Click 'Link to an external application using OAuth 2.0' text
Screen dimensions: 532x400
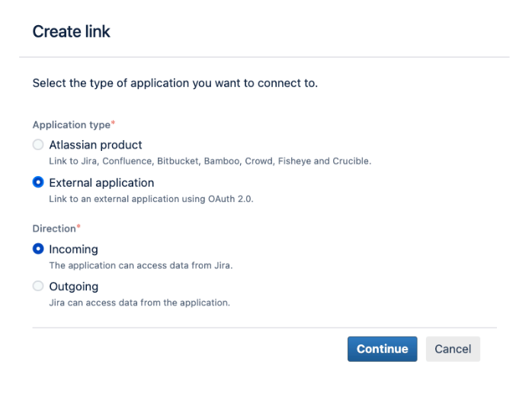(x=151, y=199)
